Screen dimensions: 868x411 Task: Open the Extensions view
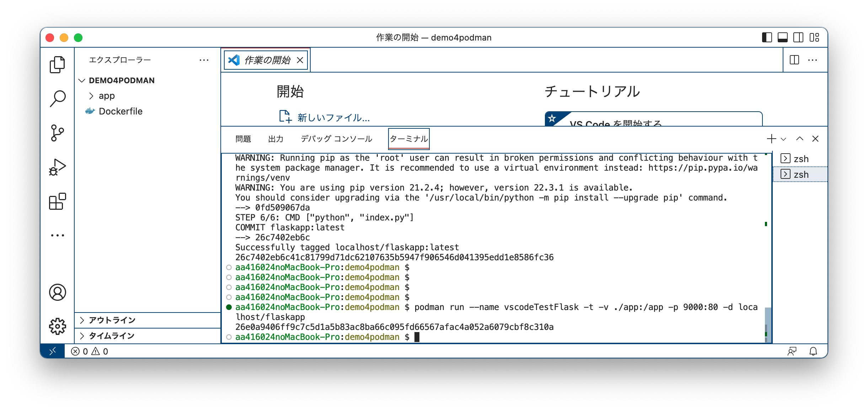click(x=57, y=201)
